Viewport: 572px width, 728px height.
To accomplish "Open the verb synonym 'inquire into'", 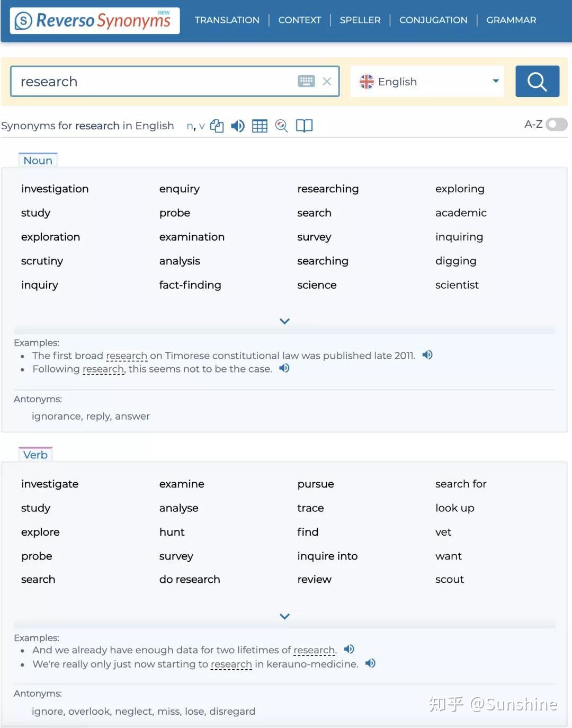I will point(327,556).
